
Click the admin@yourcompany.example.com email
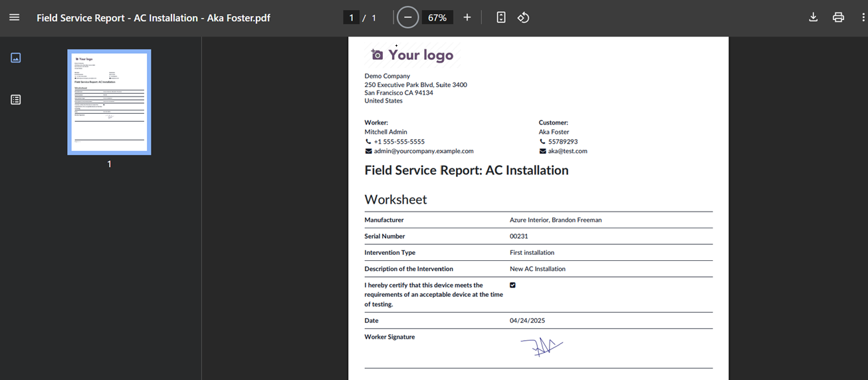tap(423, 151)
